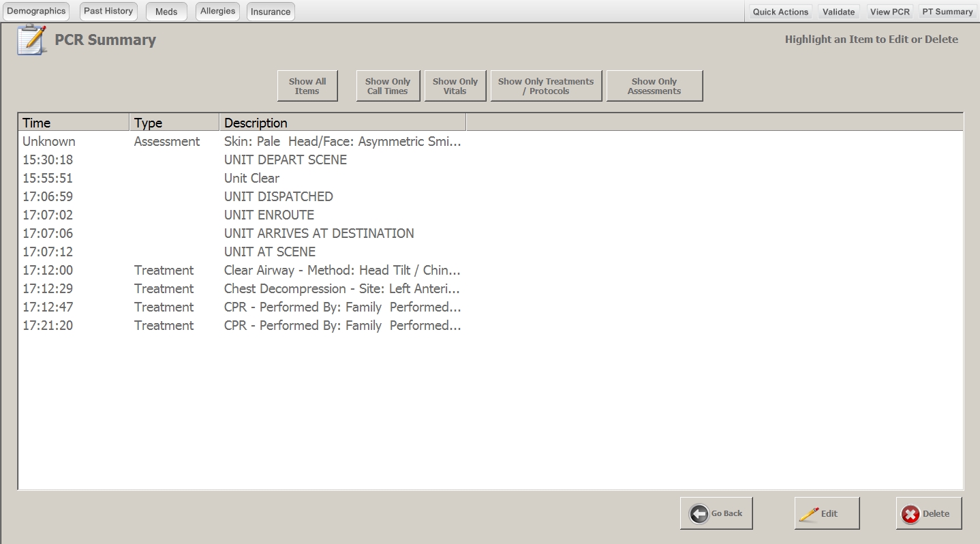Viewport: 980px width, 544px height.
Task: Select the Chest Decompression treatment row
Action: (341, 288)
